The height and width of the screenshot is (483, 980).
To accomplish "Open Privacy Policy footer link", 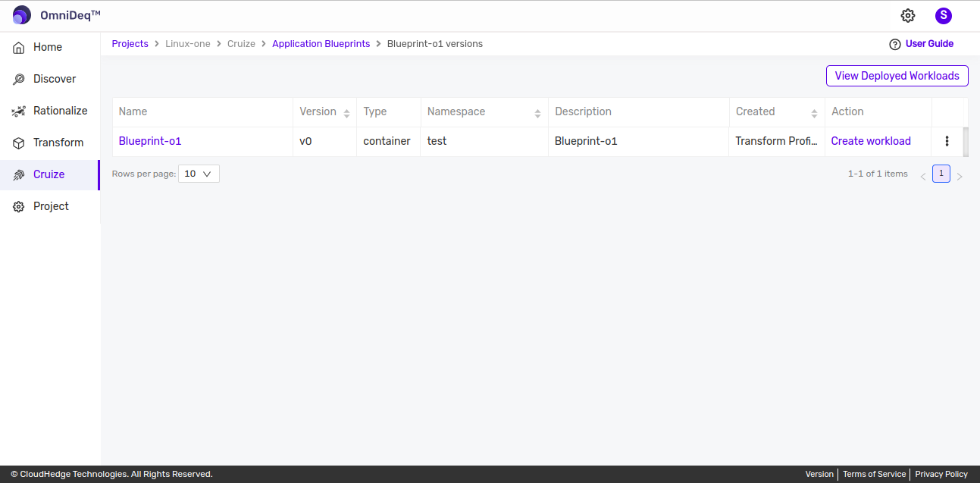I will click(x=941, y=474).
